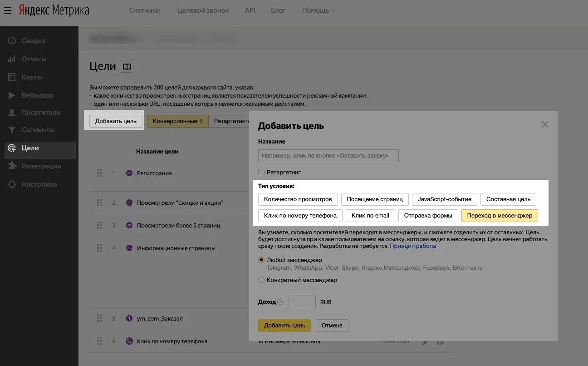This screenshot has height=366, width=588.
Task: Click URL type icon beside Регистрация
Action: pyautogui.click(x=129, y=173)
